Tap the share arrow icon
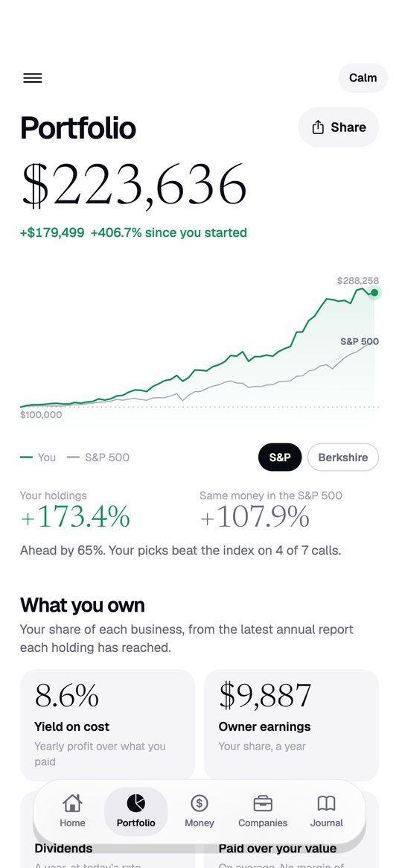 tap(318, 127)
